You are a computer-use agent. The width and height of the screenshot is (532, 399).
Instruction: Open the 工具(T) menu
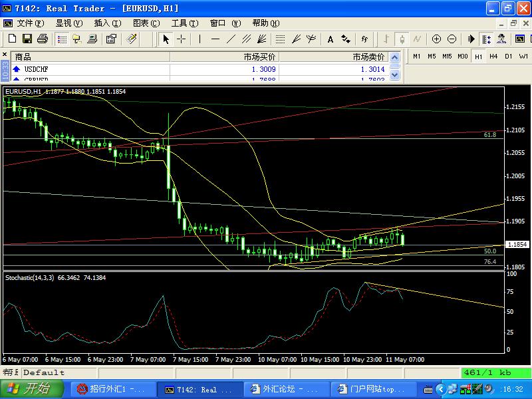(x=185, y=23)
